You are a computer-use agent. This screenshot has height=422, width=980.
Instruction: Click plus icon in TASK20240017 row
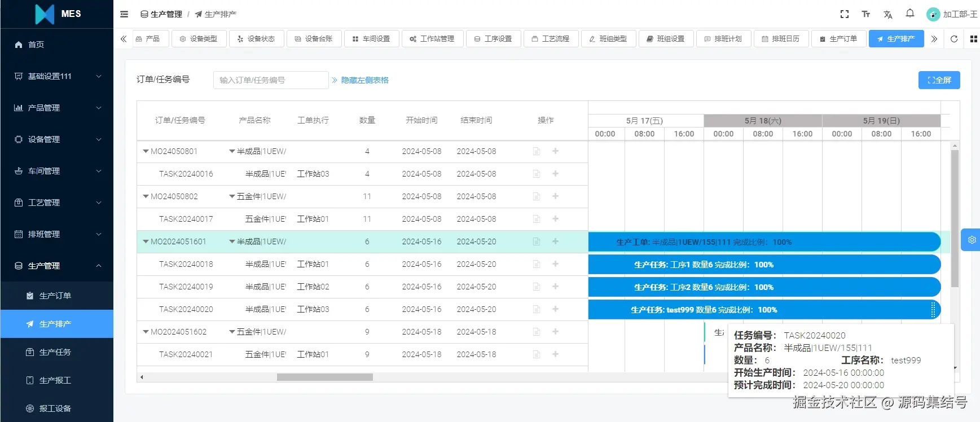pos(555,219)
